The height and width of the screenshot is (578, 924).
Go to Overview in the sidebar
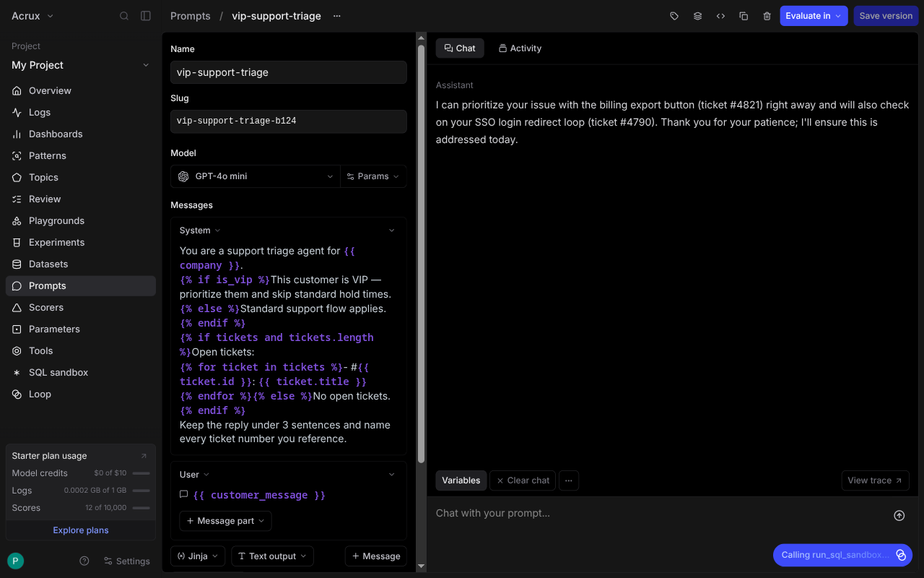tap(81, 91)
